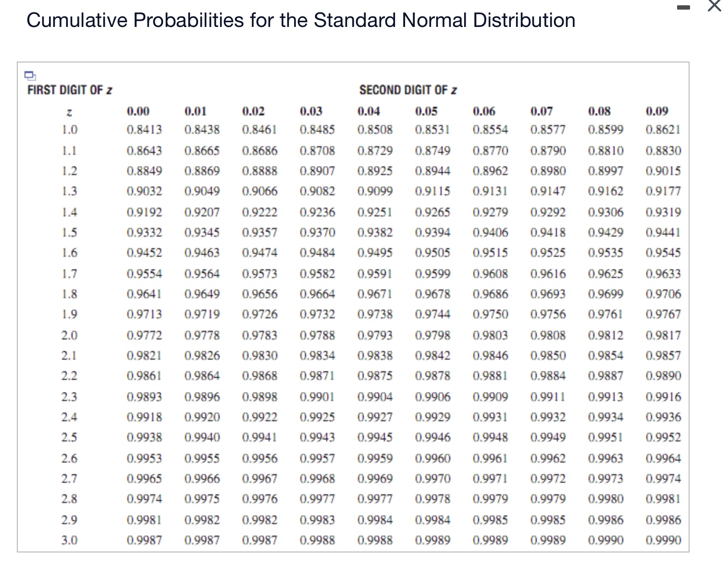Select the row label 3.0

(x=69, y=540)
